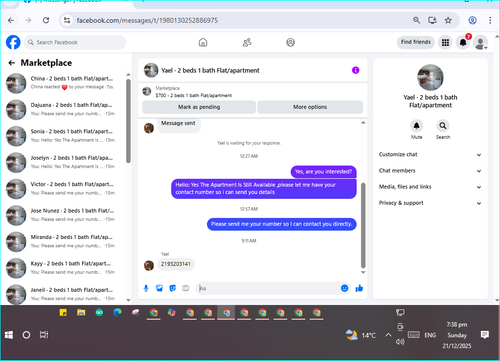Image resolution: width=500 pixels, height=361 pixels.
Task: Open Microsoft Edge from taskbar
Action: [x=117, y=313]
